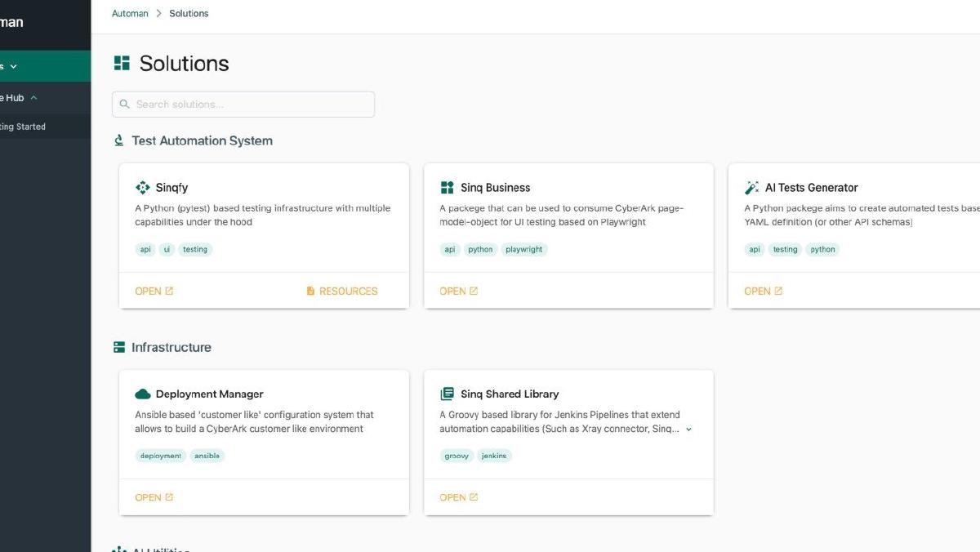
Task: Collapse the Hub sidebar menu chevron
Action: click(33, 98)
